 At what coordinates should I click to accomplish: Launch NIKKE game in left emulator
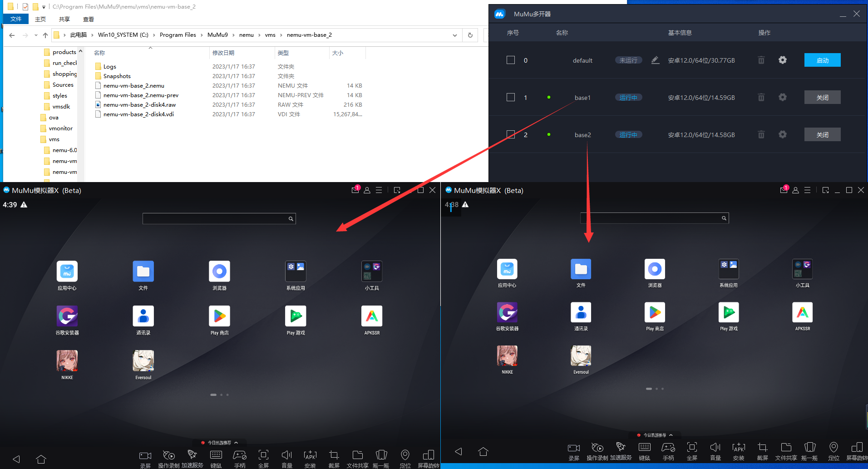[67, 361]
